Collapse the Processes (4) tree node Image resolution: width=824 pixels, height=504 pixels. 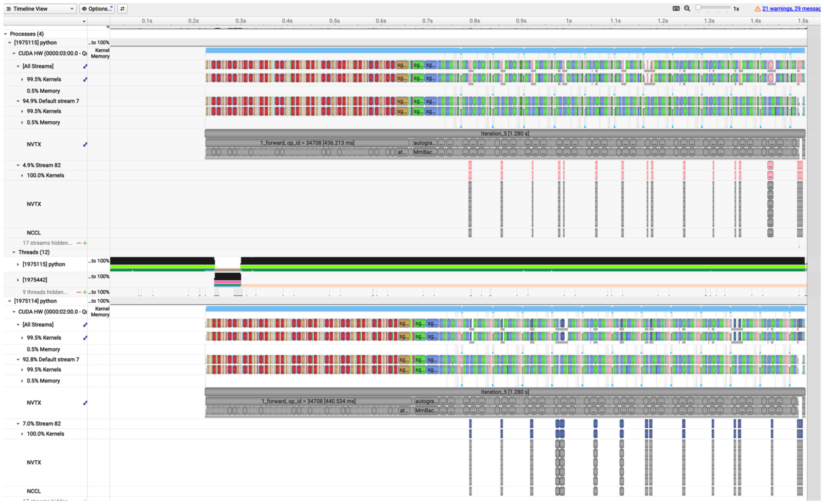tap(5, 34)
